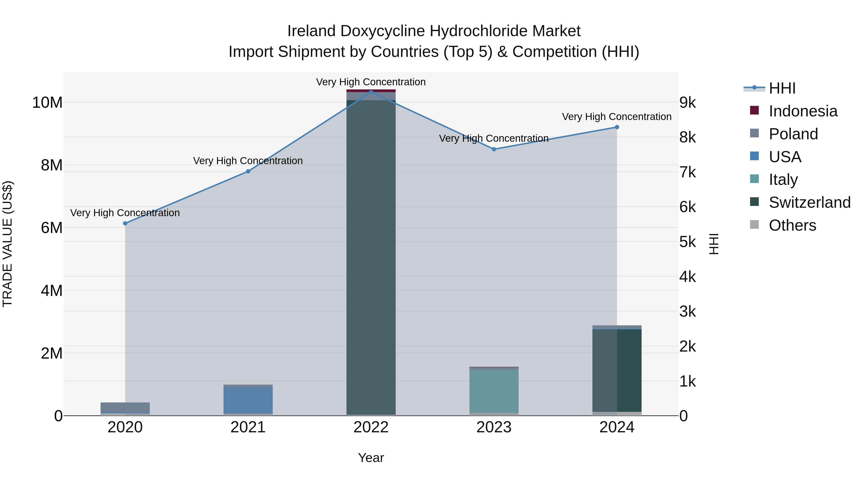This screenshot has width=868, height=488.
Task: Click the 2k right axis tick label
Action: tap(687, 347)
